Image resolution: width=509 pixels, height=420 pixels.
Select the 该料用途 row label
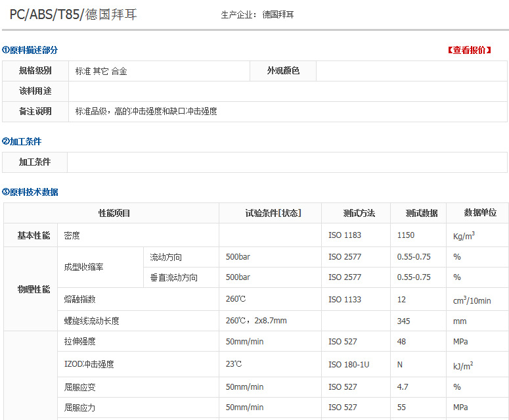click(35, 91)
